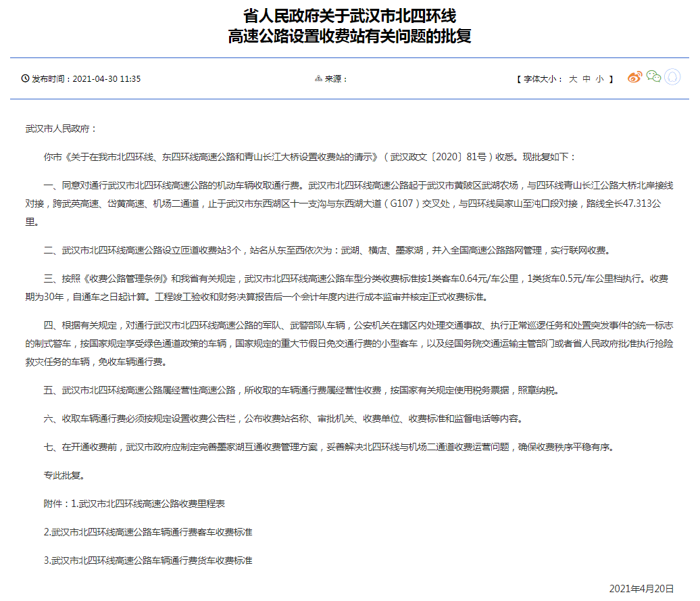Share the article to Sina Weibo

pyautogui.click(x=634, y=77)
